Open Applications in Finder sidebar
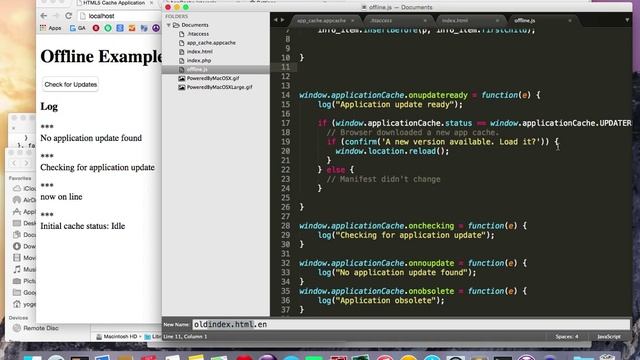 click(24, 212)
